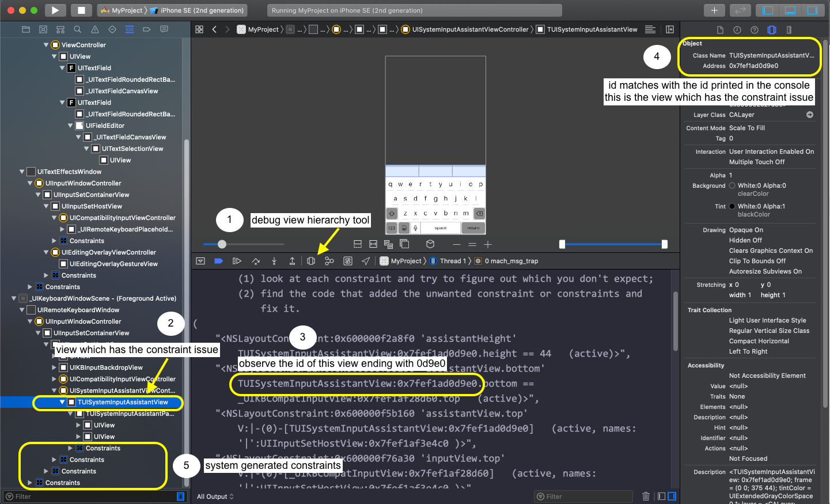Collapse the UITextEffectsWindow tree node

click(x=22, y=171)
